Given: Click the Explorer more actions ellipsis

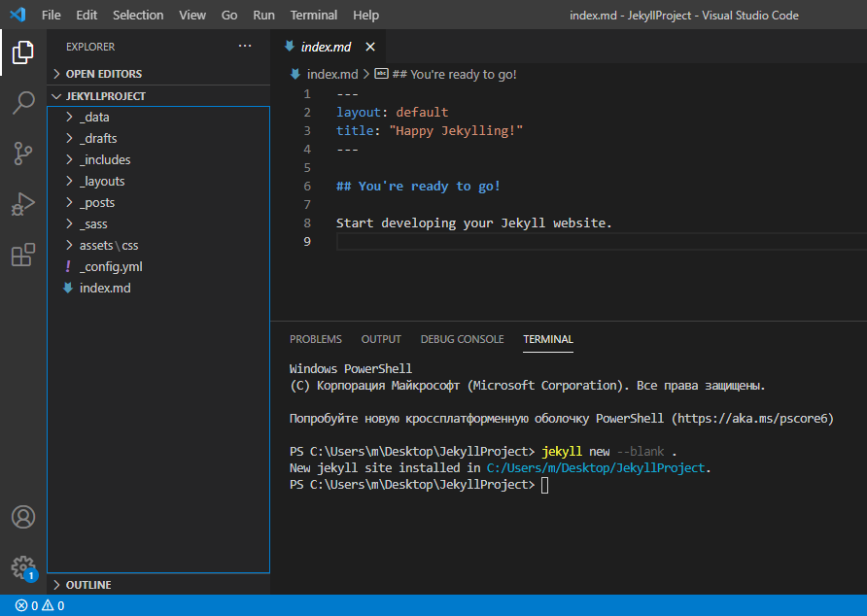Looking at the screenshot, I should coord(244,46).
